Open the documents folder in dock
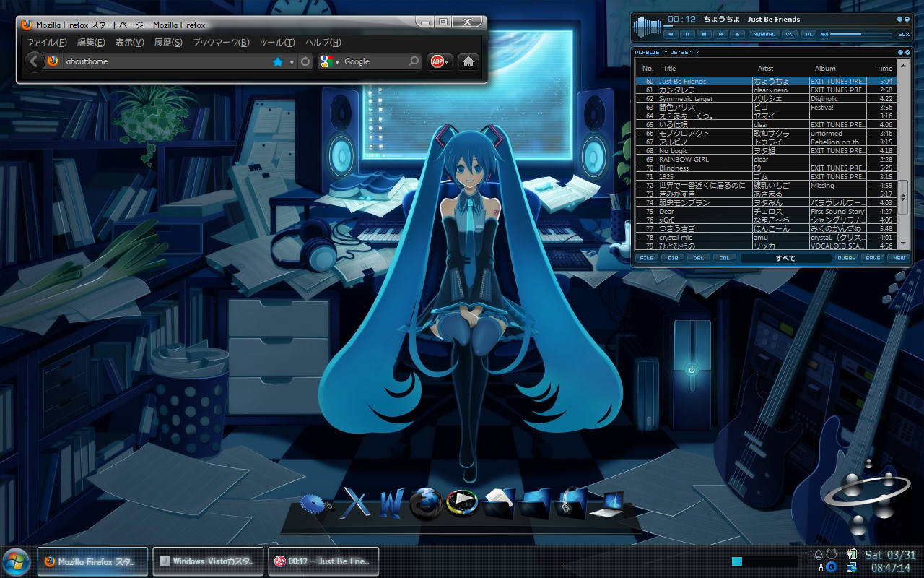This screenshot has width=924, height=578. tap(498, 504)
